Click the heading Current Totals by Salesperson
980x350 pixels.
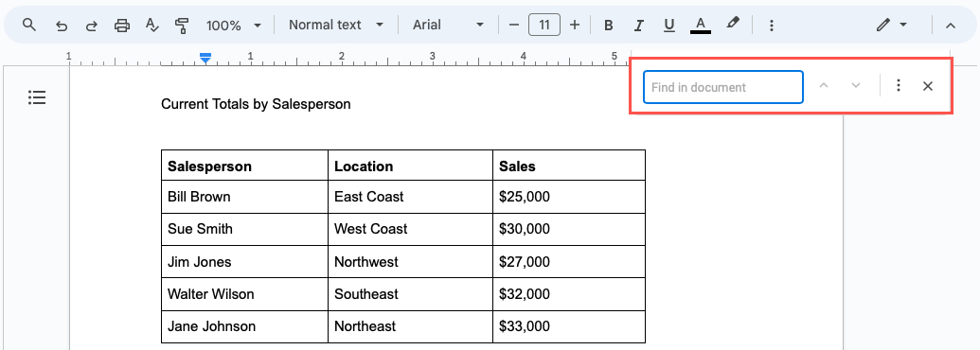tap(256, 104)
